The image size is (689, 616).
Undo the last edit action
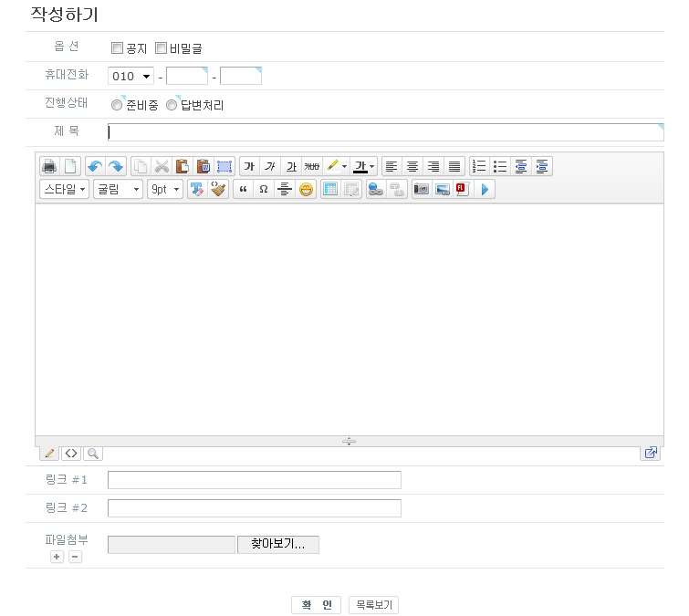(95, 166)
